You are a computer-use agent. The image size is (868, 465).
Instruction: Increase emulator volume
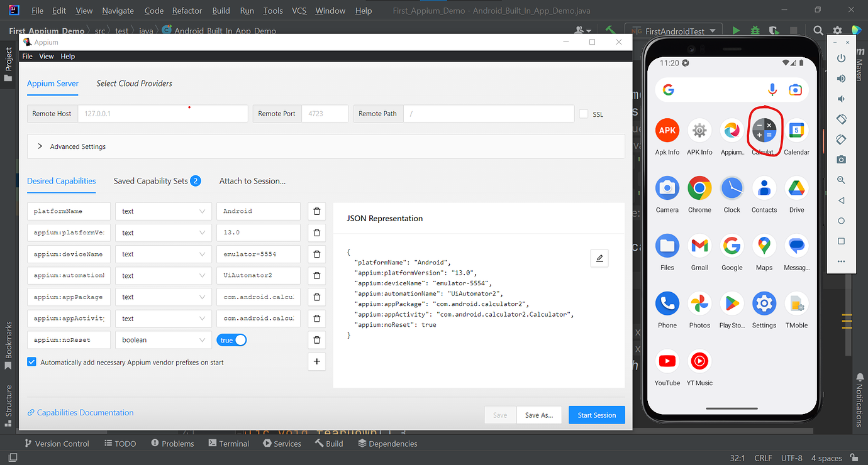coord(841,78)
